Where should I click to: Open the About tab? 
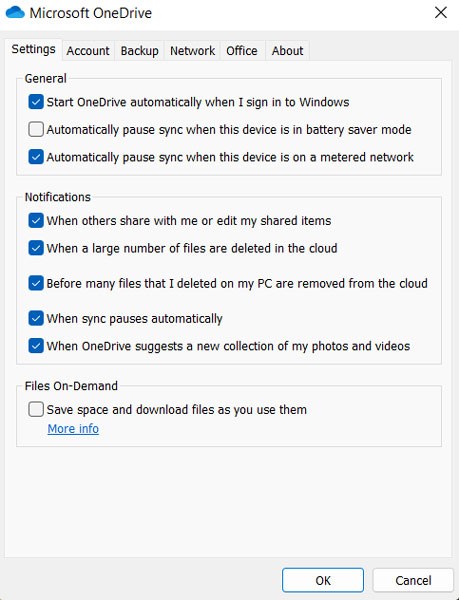(x=287, y=51)
